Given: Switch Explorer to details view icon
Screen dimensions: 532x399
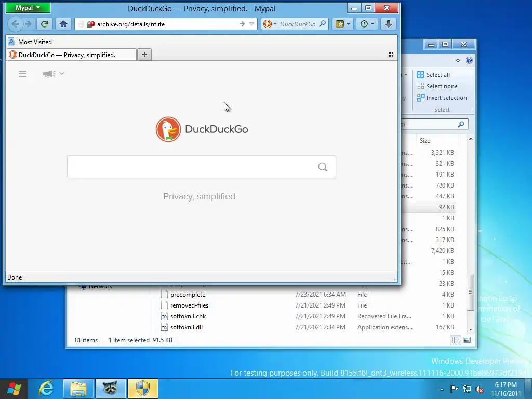Looking at the screenshot, I should point(456,340).
